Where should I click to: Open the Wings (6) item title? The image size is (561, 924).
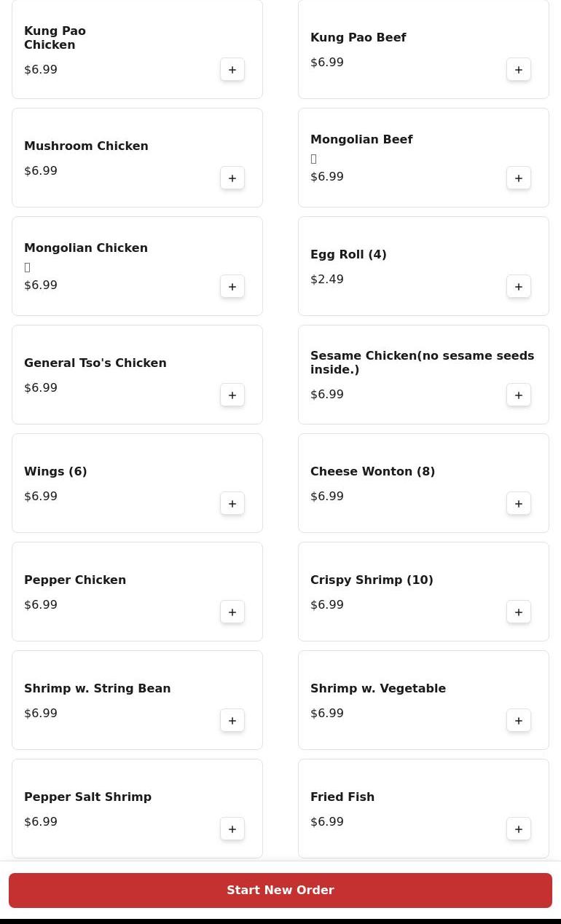pyautogui.click(x=55, y=472)
